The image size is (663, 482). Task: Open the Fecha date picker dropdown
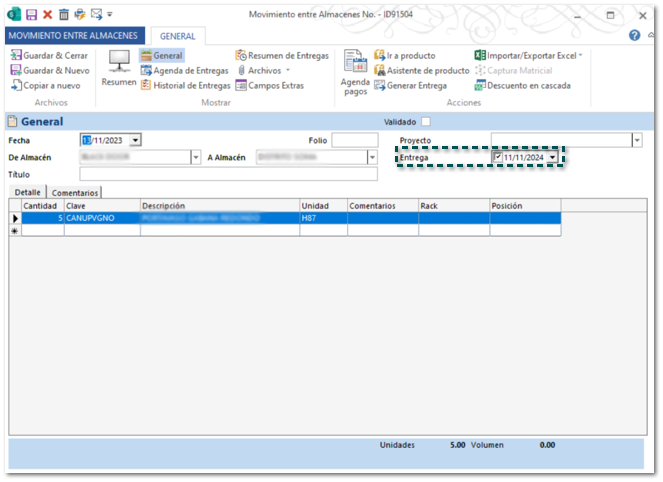click(135, 140)
